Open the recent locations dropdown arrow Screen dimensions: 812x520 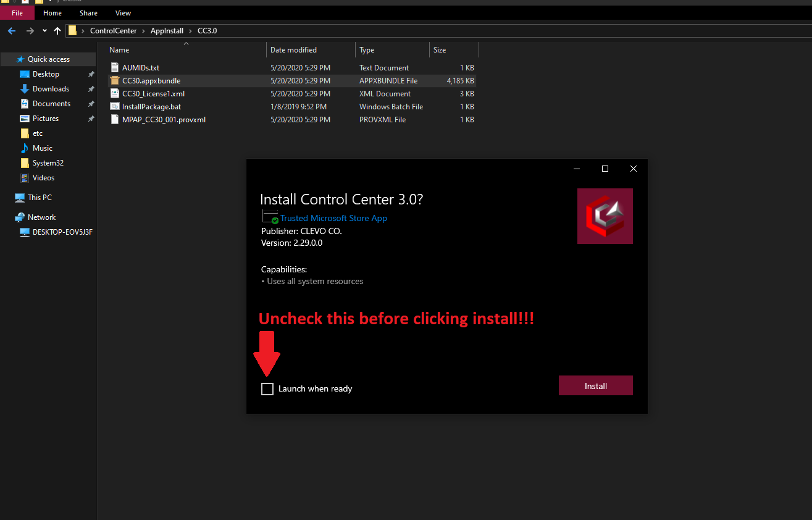tap(44, 31)
